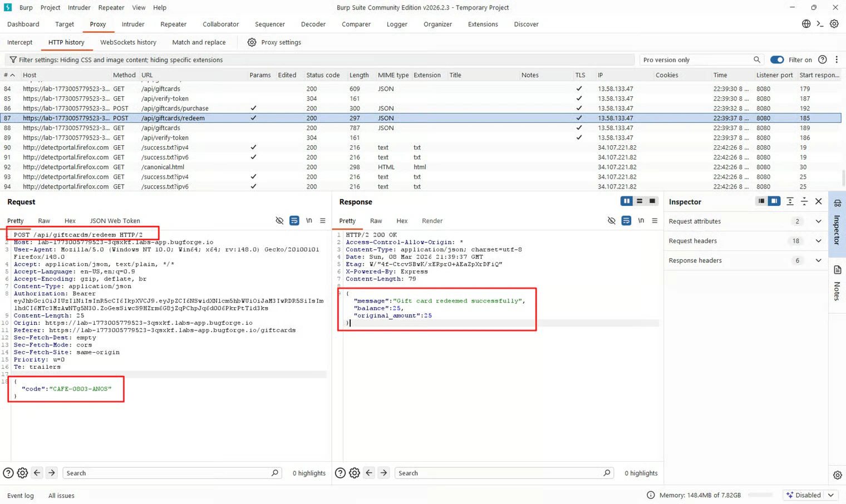The image size is (846, 504).
Task: Click the Inspector align settings icon
Action: (790, 201)
